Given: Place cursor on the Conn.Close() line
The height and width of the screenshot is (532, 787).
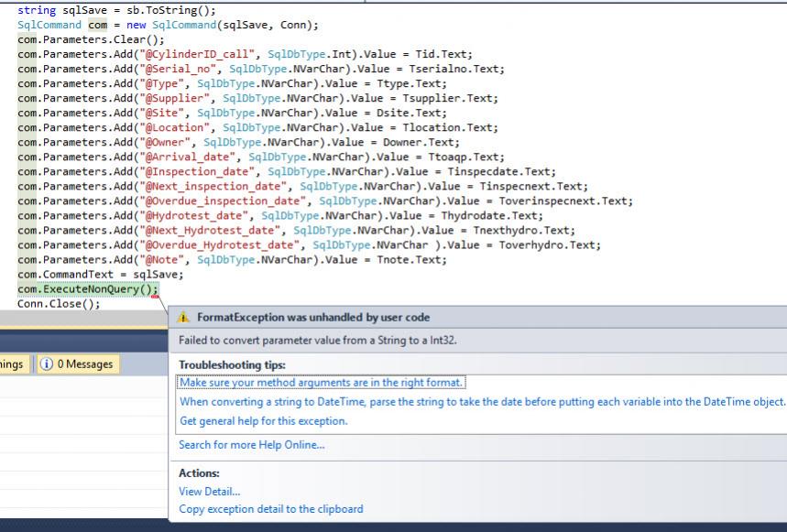Looking at the screenshot, I should click(x=59, y=304).
